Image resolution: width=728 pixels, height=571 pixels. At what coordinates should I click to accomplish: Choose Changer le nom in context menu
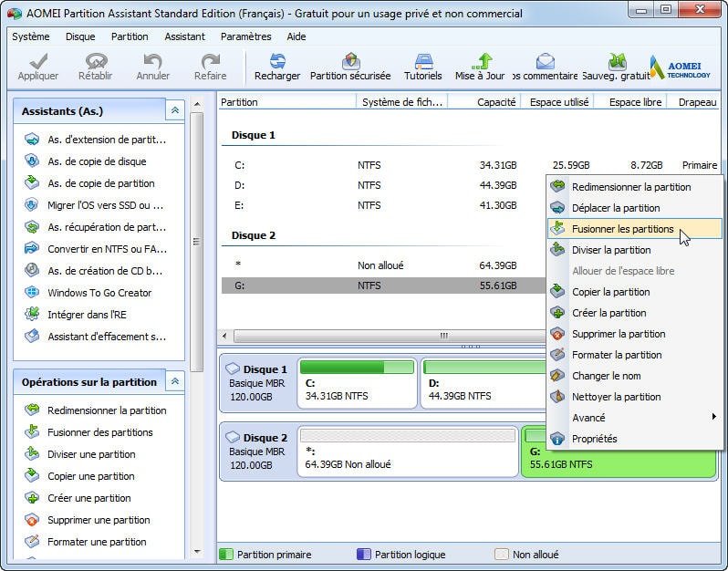coord(635,376)
